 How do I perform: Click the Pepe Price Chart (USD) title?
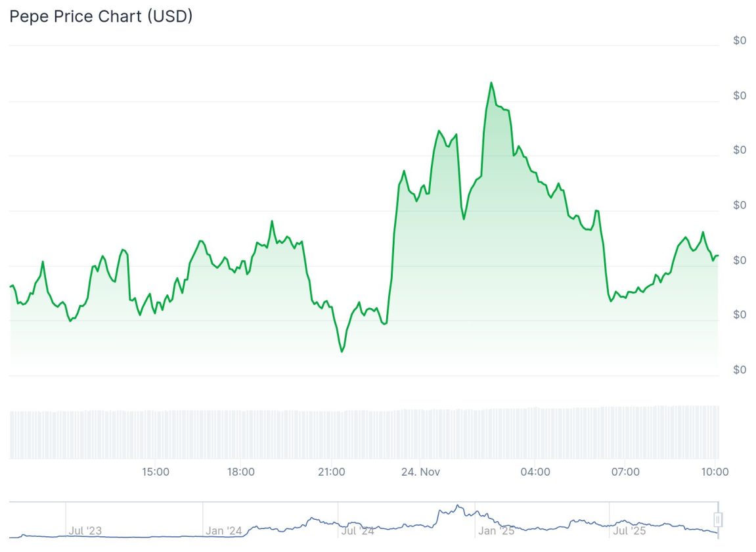100,16
